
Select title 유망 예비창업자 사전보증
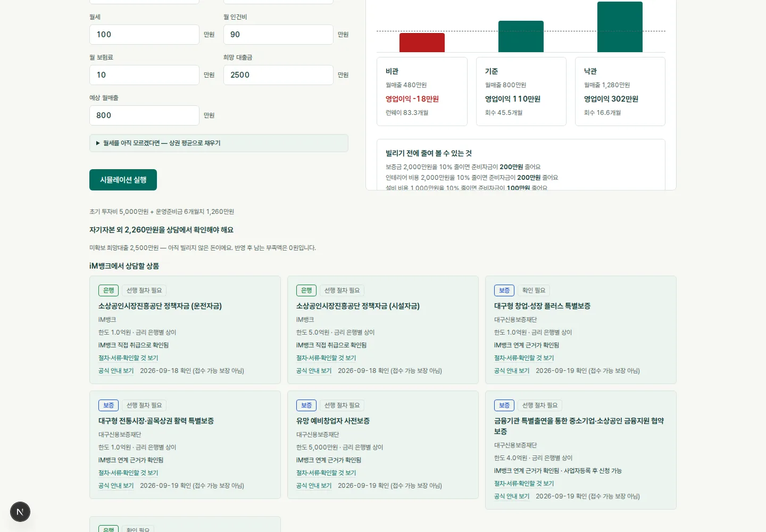point(333,421)
